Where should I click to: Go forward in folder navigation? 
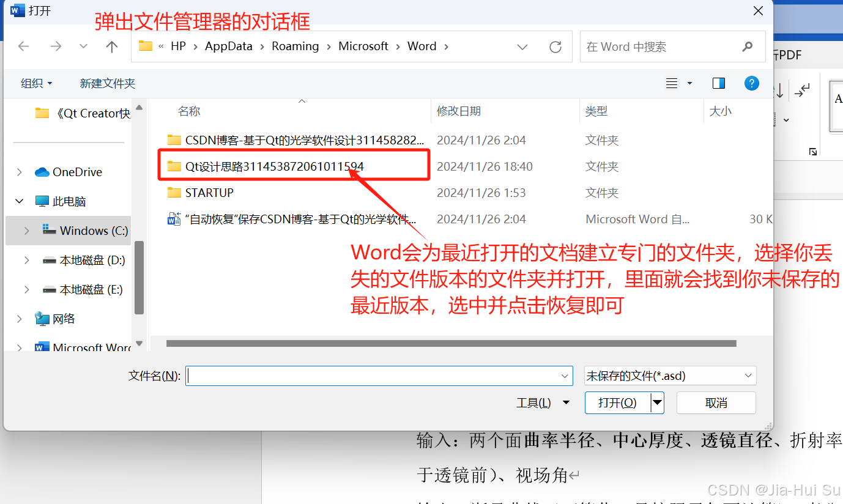(x=56, y=46)
